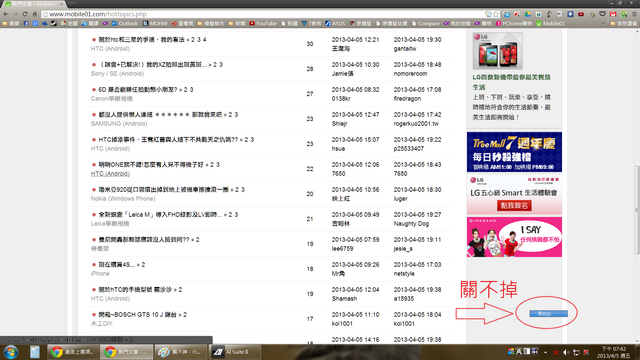The image size is (640, 360).
Task: Open the pinned file library taskbar icon
Action: pyautogui.click(x=35, y=352)
